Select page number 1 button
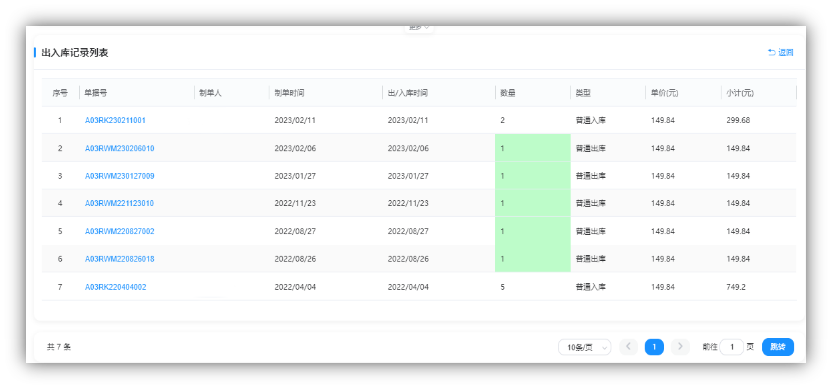Screen dimensions: 835x391 point(654,347)
